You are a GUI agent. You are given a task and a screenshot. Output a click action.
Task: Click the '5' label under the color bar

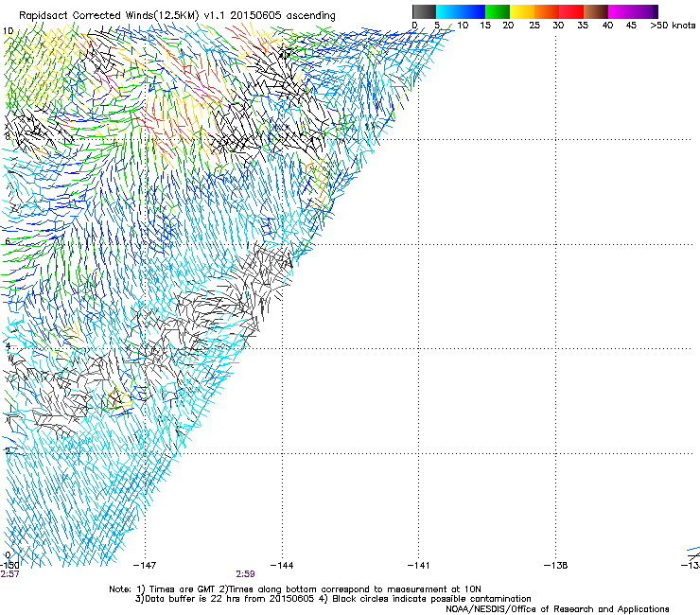(437, 26)
